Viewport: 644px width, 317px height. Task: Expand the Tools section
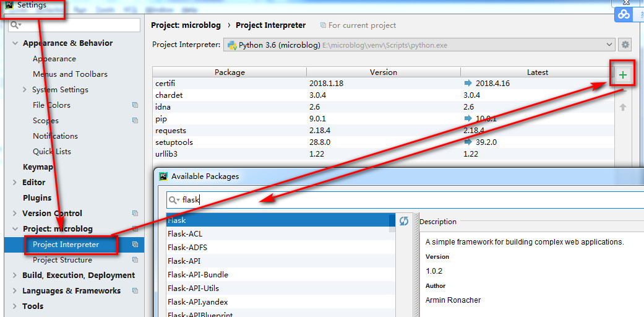pyautogui.click(x=15, y=306)
